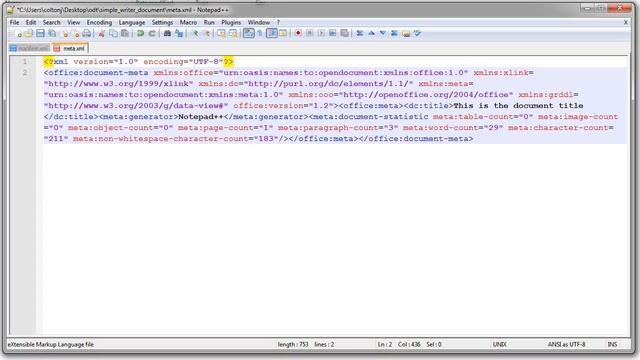The image size is (640, 360).
Task: Click the blue down-arrow plugin icon
Action: tap(383, 34)
